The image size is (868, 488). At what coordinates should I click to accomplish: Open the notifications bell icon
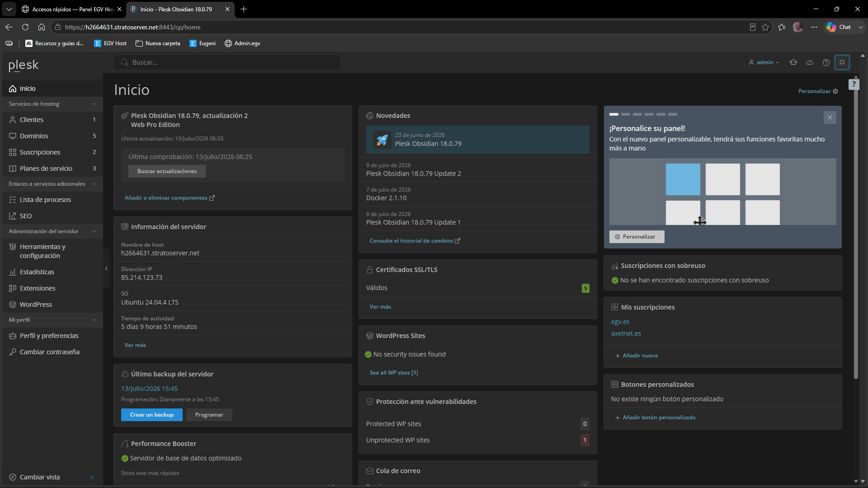(x=793, y=62)
